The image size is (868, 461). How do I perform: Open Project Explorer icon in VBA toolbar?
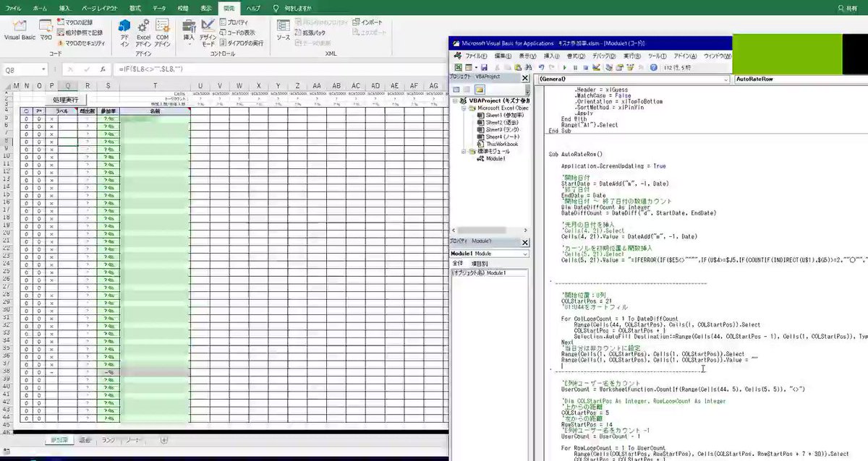[610, 67]
